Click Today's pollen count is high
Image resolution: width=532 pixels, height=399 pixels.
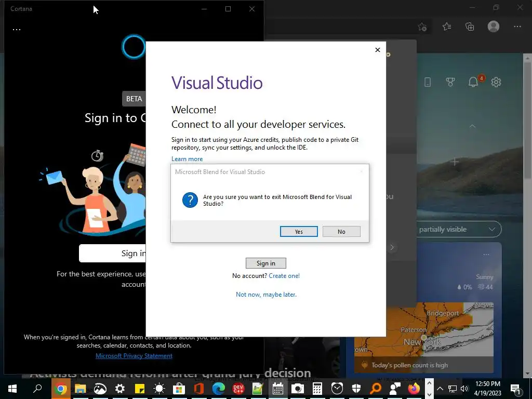point(409,365)
